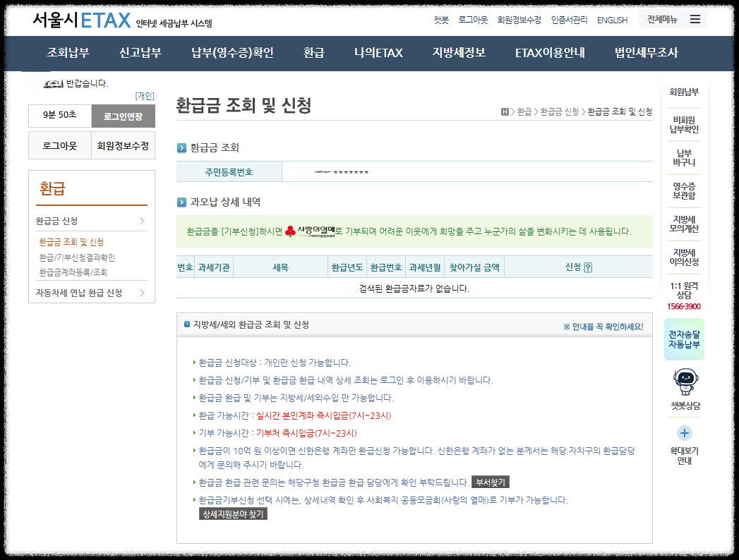
Task: Click '검색된 환급금자료가 없습니다.' message
Action: pyautogui.click(x=414, y=288)
